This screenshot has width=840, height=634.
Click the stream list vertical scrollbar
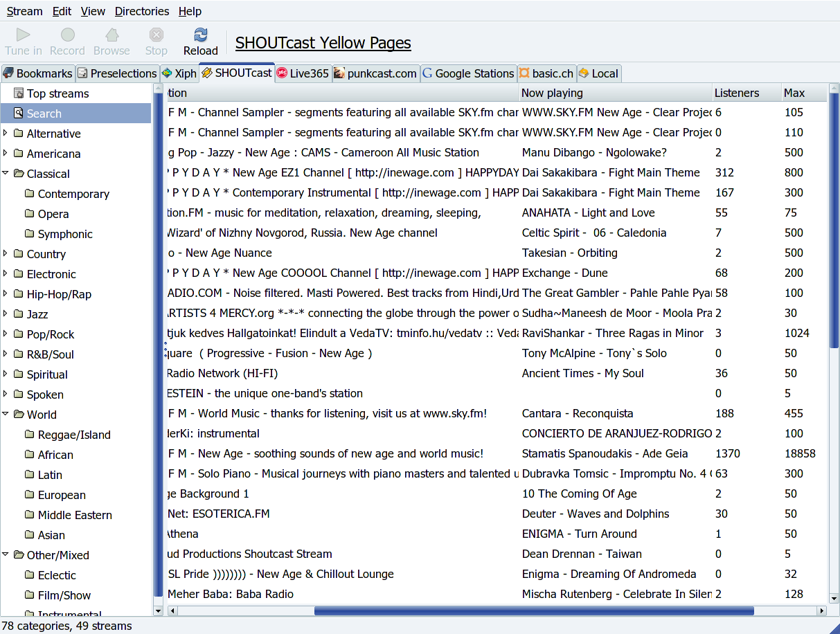click(834, 219)
